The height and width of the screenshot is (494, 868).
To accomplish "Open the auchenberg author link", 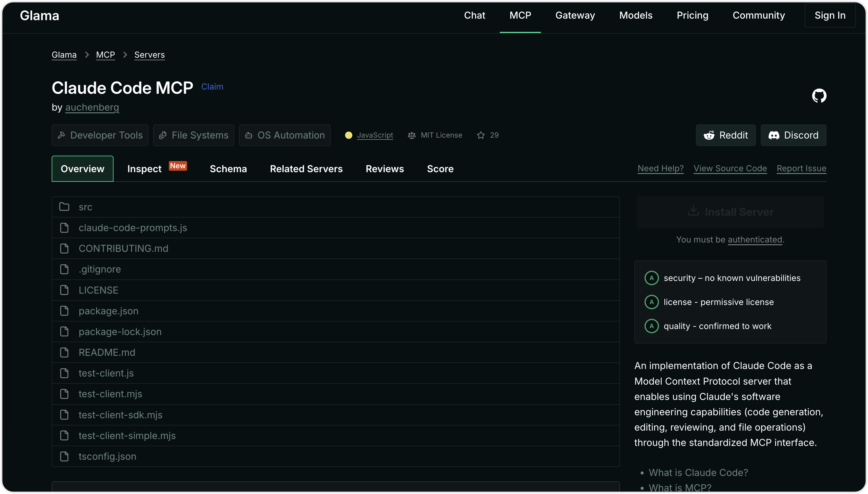I will tap(92, 107).
